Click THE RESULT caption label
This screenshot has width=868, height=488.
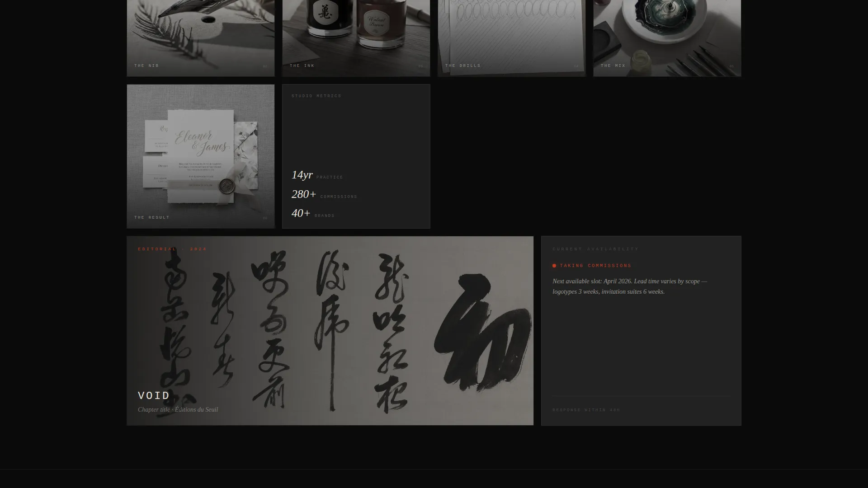[152, 217]
